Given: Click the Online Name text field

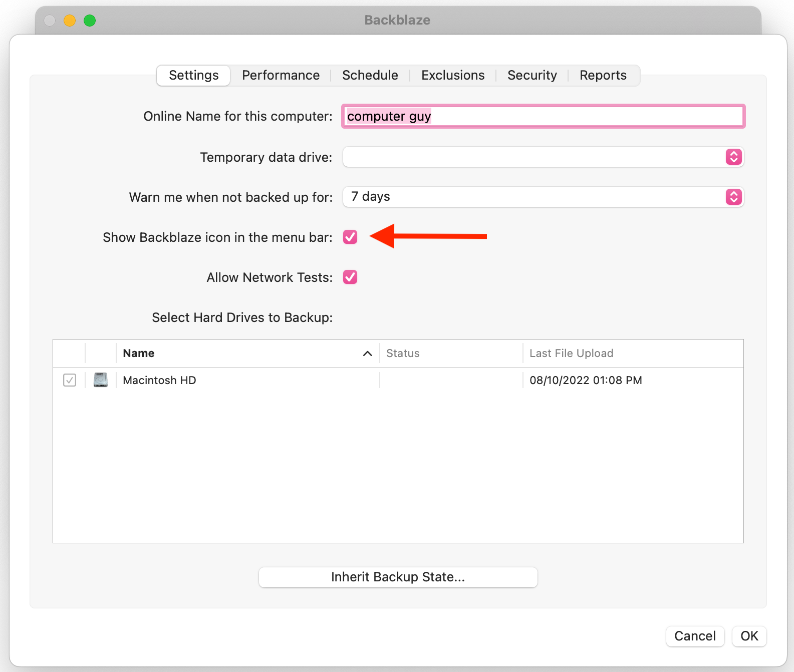Looking at the screenshot, I should [x=544, y=116].
